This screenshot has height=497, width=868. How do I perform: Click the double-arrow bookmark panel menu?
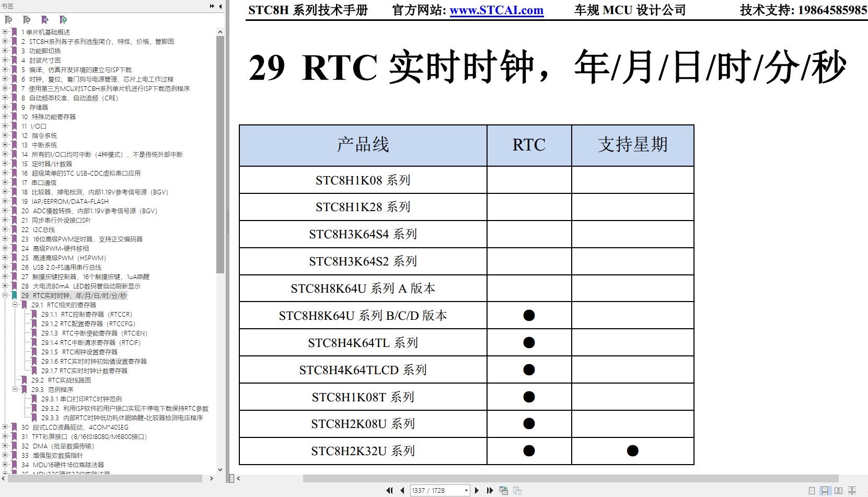pyautogui.click(x=212, y=6)
